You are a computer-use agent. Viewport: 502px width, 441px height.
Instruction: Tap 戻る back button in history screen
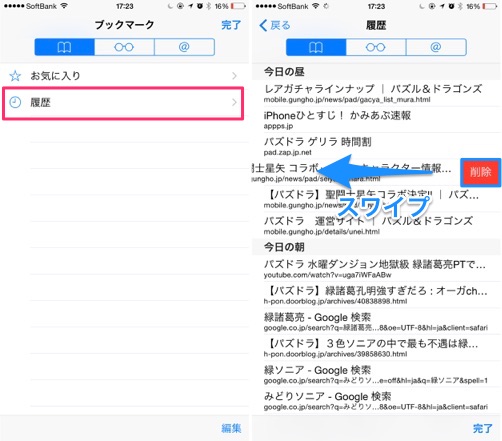pos(275,25)
